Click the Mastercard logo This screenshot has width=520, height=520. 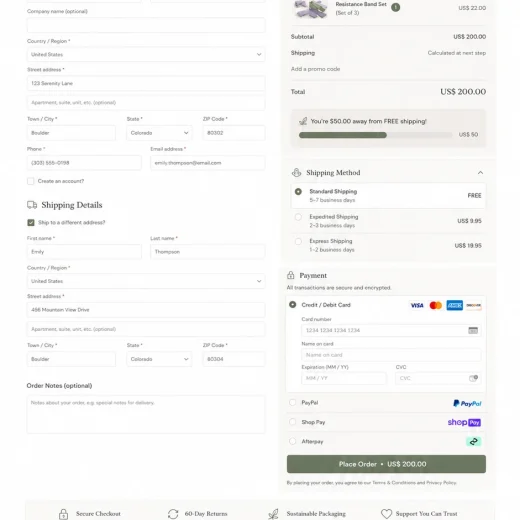tap(436, 305)
